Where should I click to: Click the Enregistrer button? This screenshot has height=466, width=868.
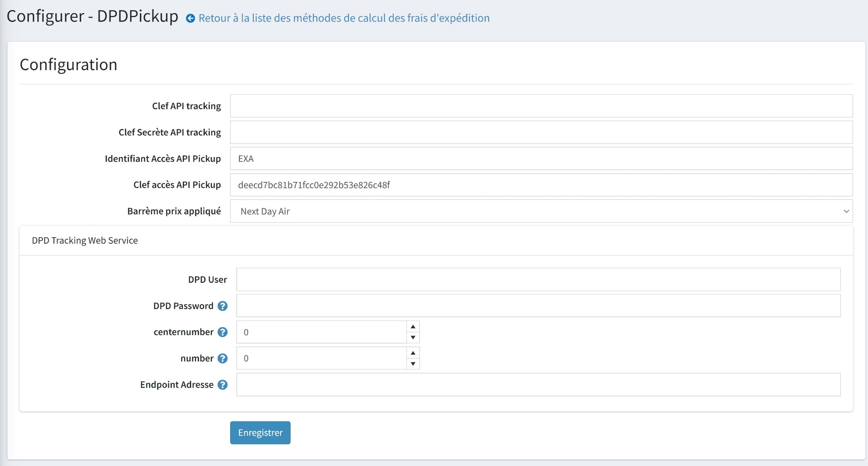pos(260,433)
